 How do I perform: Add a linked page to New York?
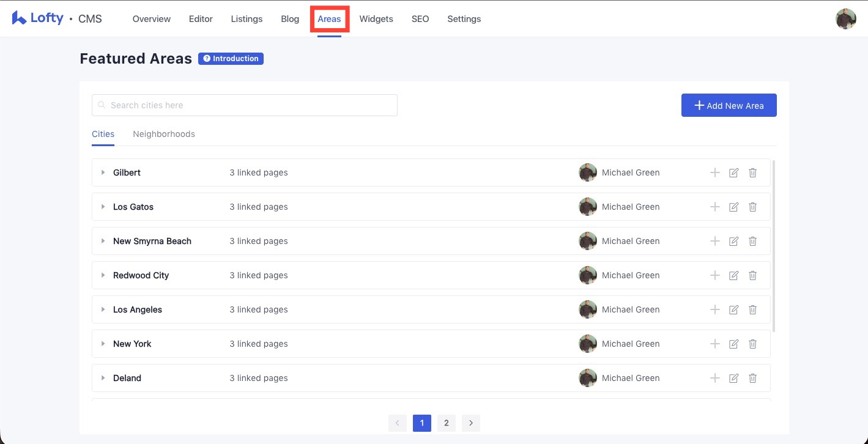coord(714,344)
